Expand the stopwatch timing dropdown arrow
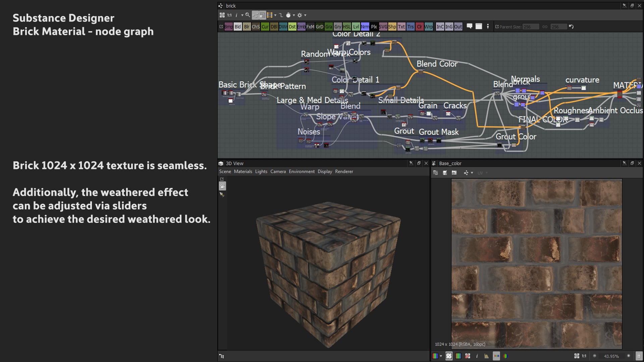The height and width of the screenshot is (362, 644). coord(294,15)
